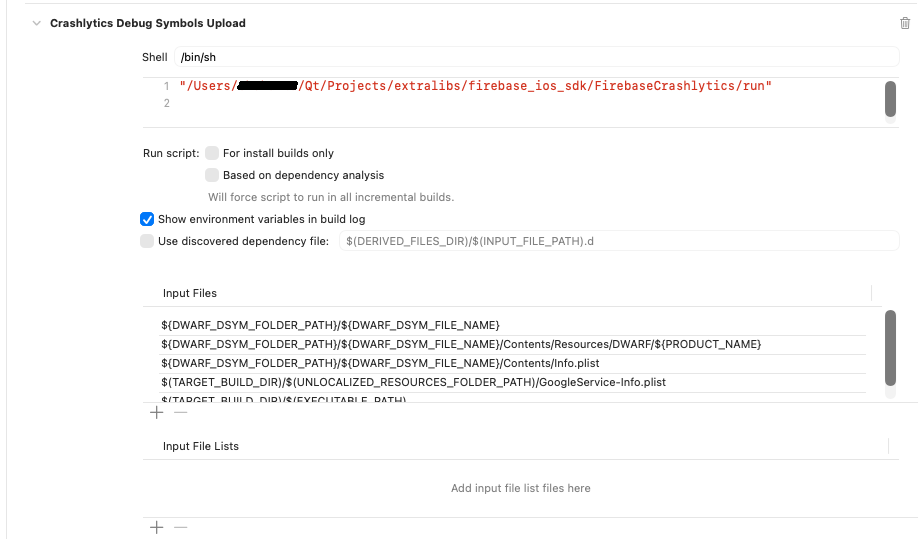Remove selected input file with minus button
The image size is (920, 539).
(181, 412)
